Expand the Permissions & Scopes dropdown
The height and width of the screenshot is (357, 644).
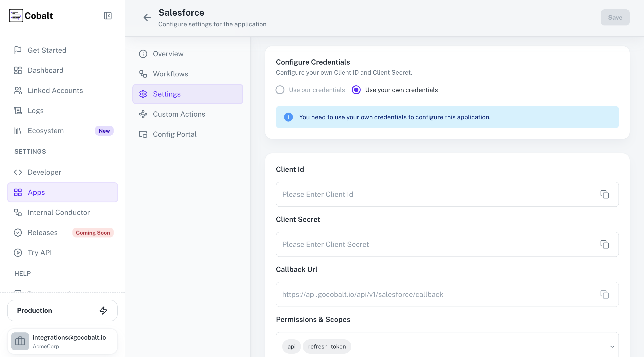tap(612, 346)
